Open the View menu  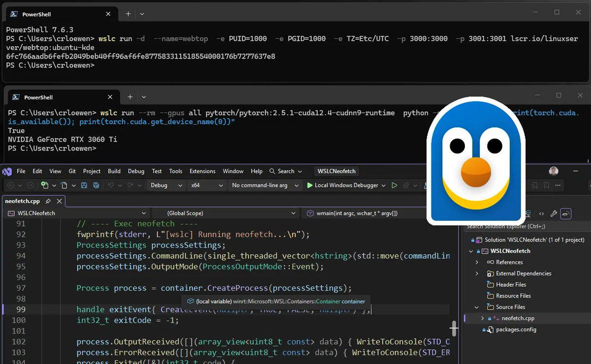click(55, 171)
